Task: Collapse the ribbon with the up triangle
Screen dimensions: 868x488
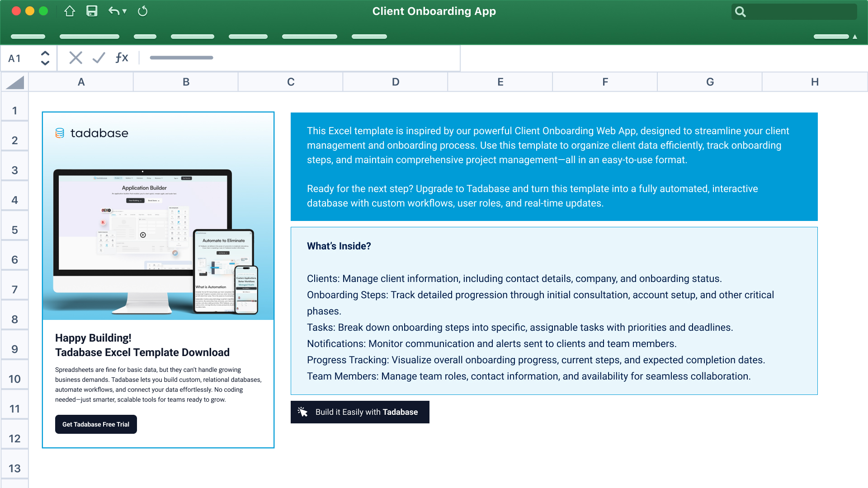Action: [x=855, y=37]
